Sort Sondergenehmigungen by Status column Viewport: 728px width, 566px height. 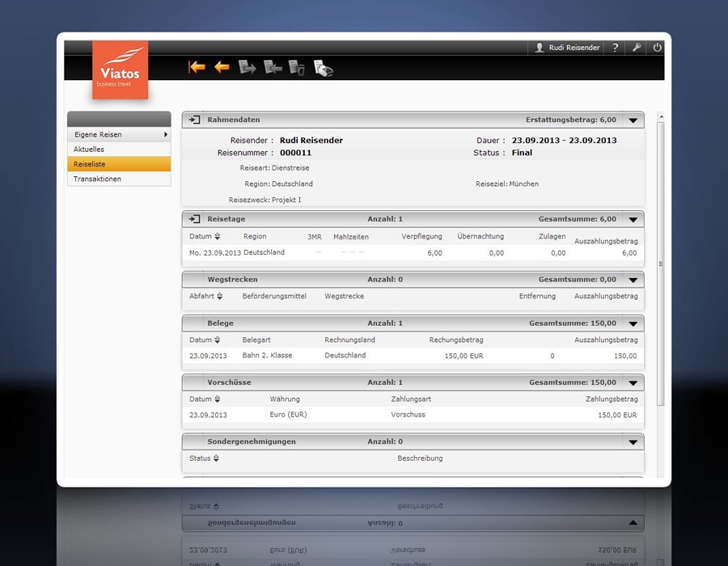click(x=216, y=458)
